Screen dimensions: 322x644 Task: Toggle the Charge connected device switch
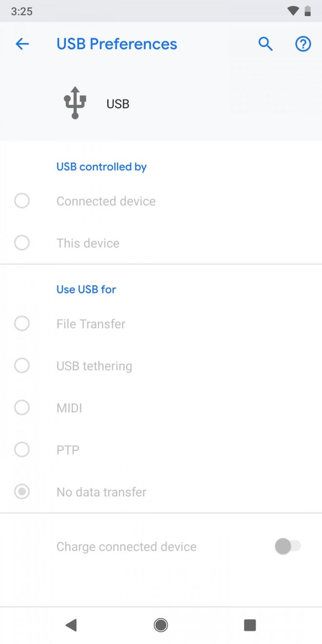pos(288,546)
